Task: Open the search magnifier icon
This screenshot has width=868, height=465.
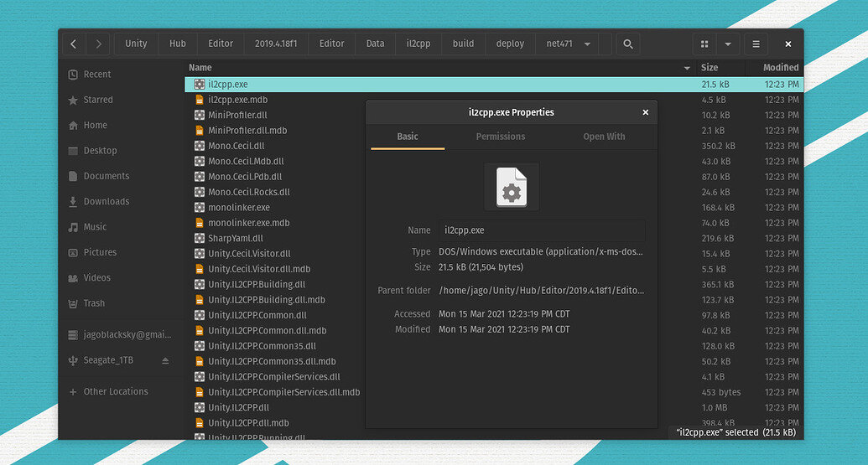Action: pos(627,44)
